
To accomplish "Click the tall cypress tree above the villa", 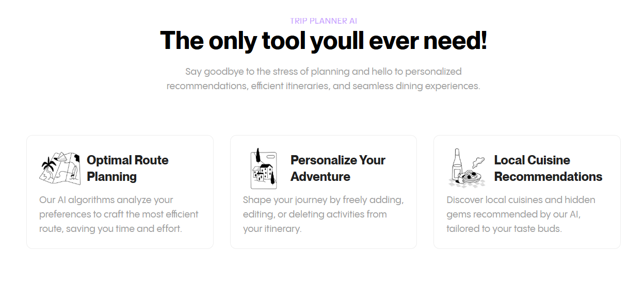I will pos(257,155).
